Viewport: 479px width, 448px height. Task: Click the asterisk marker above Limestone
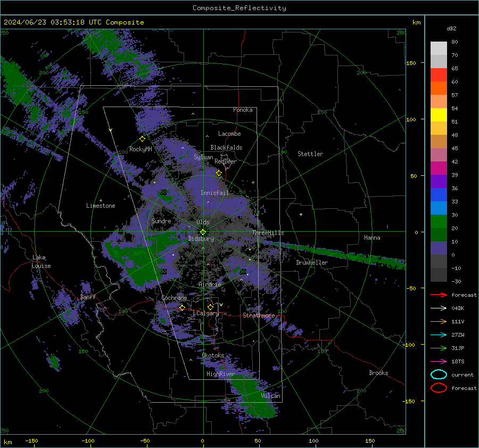[x=101, y=201]
